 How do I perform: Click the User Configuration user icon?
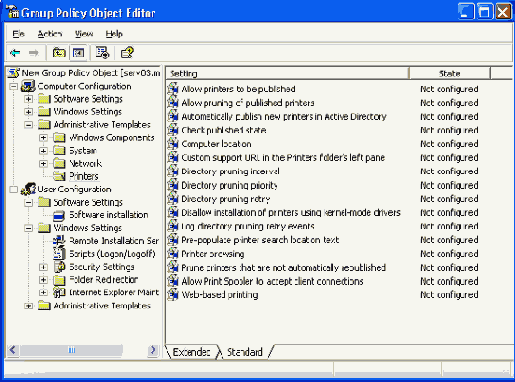click(28, 189)
